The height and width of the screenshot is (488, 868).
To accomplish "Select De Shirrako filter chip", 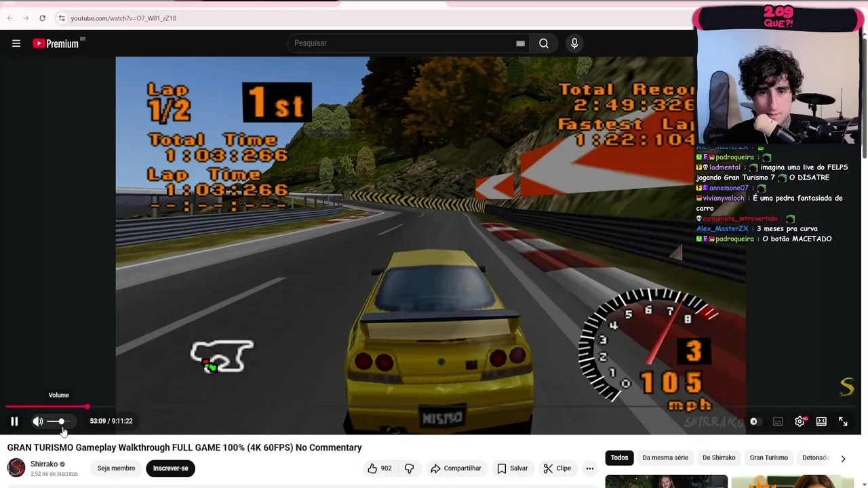I will pos(719,457).
